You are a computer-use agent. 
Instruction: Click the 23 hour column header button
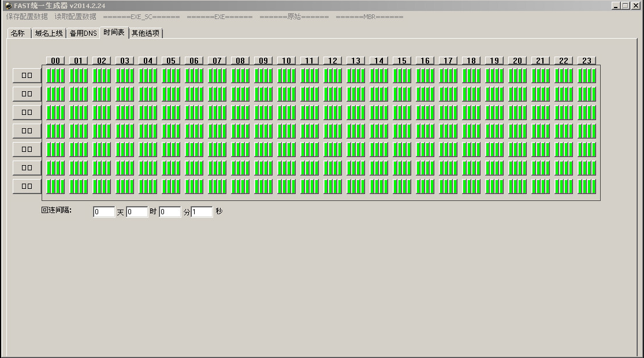coord(587,61)
